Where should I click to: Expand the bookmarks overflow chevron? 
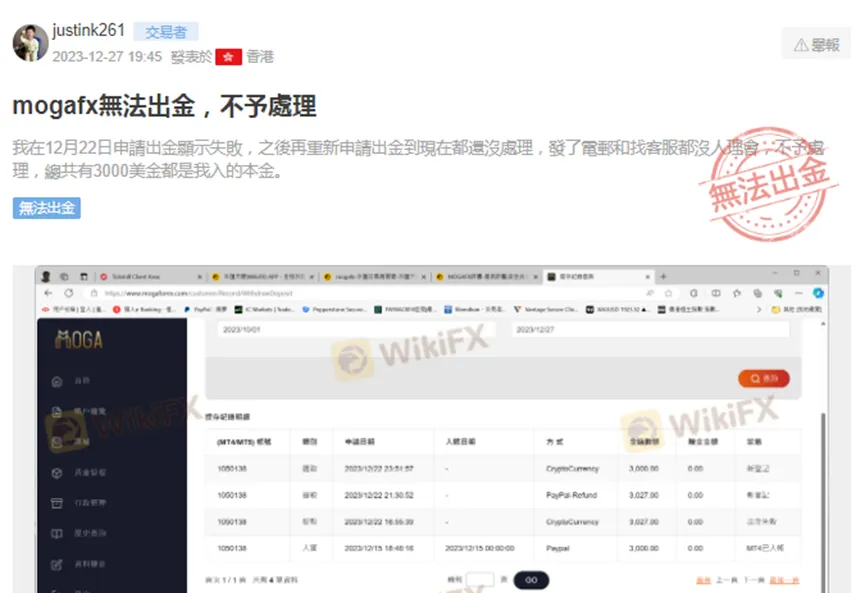[759, 309]
